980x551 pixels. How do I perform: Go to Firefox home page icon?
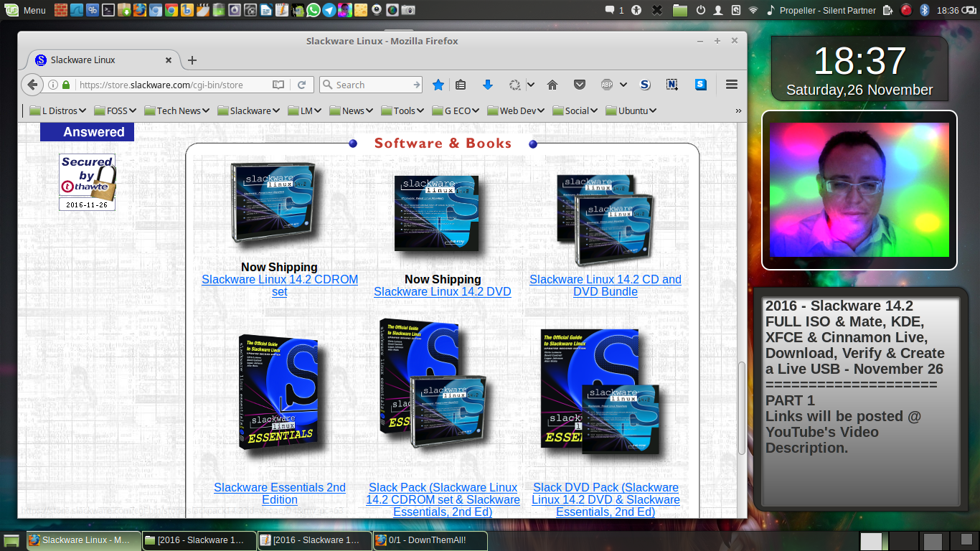pyautogui.click(x=552, y=85)
